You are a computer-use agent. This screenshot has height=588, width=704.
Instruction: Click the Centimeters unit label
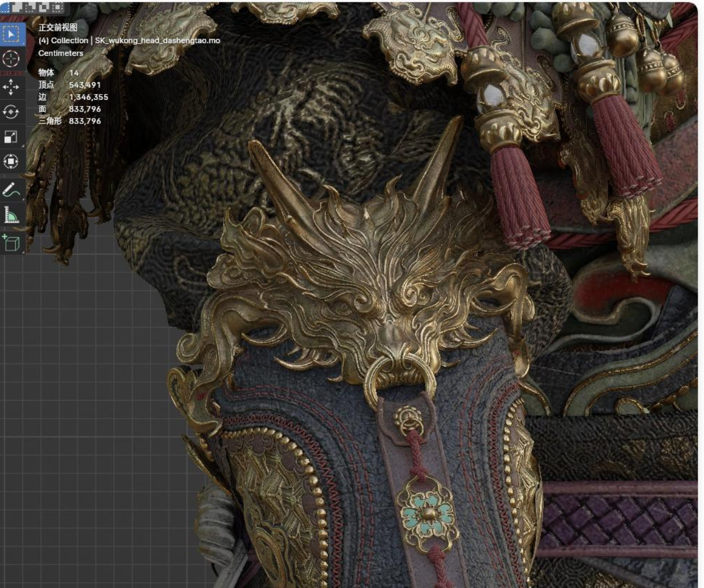[61, 53]
